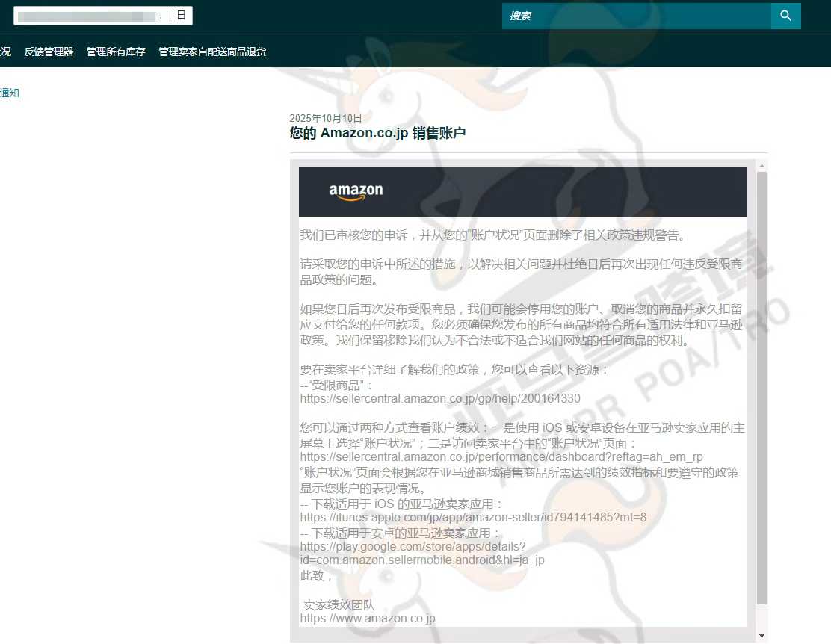Open 管理所有库存 menu item
This screenshot has width=831, height=644.
coord(116,52)
